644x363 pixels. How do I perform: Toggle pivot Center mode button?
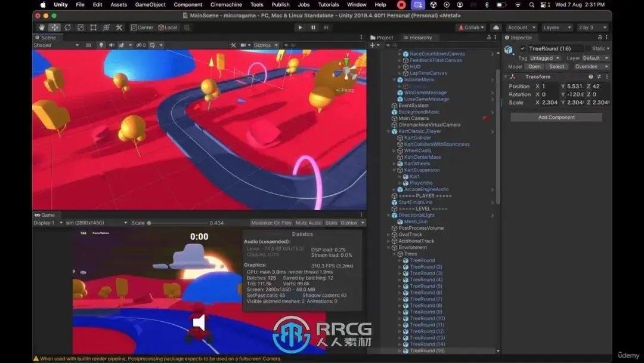142,27
